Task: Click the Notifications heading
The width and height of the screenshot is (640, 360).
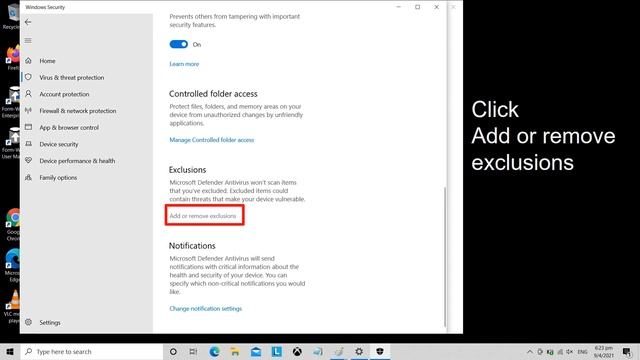Action: pos(192,246)
